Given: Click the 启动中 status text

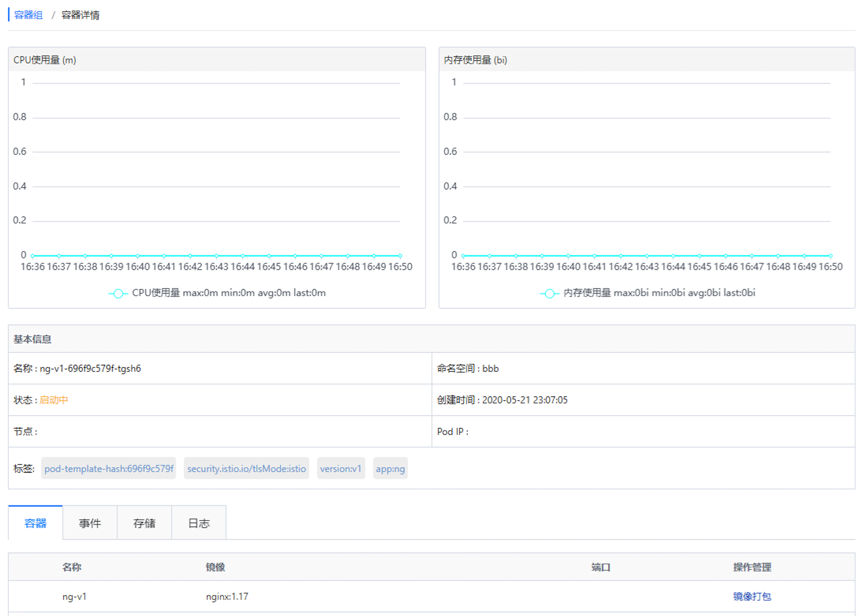Looking at the screenshot, I should pyautogui.click(x=53, y=400).
